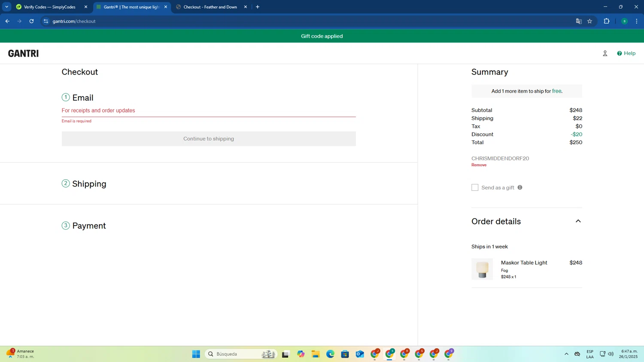Open Microsoft Edge from taskbar

tap(330, 354)
